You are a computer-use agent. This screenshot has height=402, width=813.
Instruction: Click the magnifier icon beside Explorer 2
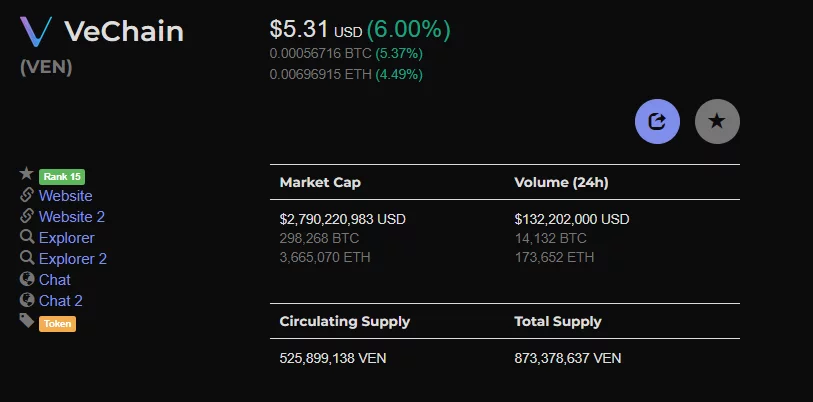[x=26, y=258]
